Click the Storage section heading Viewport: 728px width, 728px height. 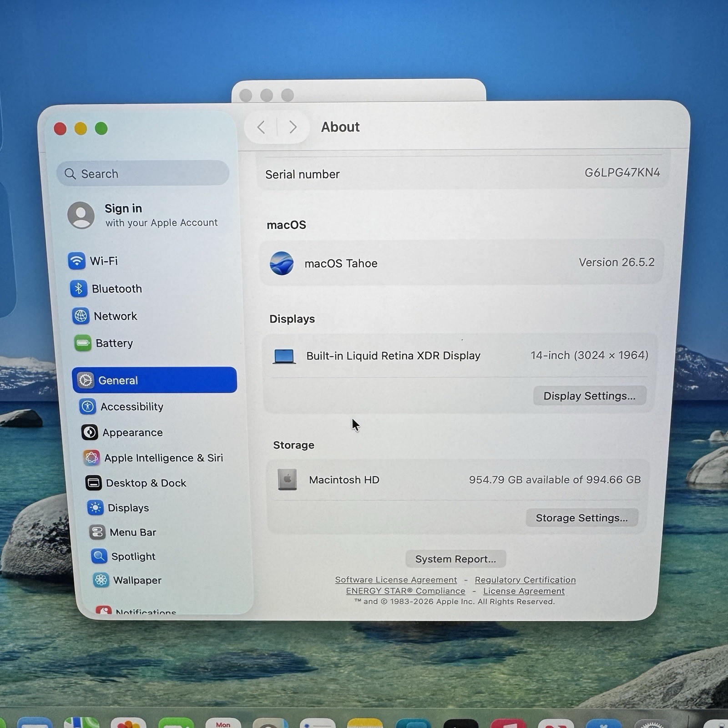click(x=293, y=445)
